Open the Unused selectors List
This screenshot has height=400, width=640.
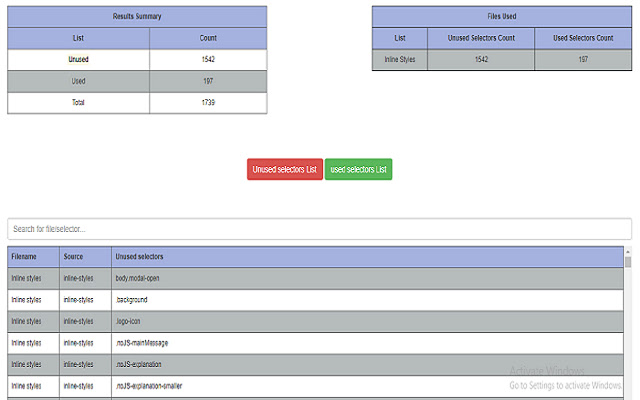point(284,169)
